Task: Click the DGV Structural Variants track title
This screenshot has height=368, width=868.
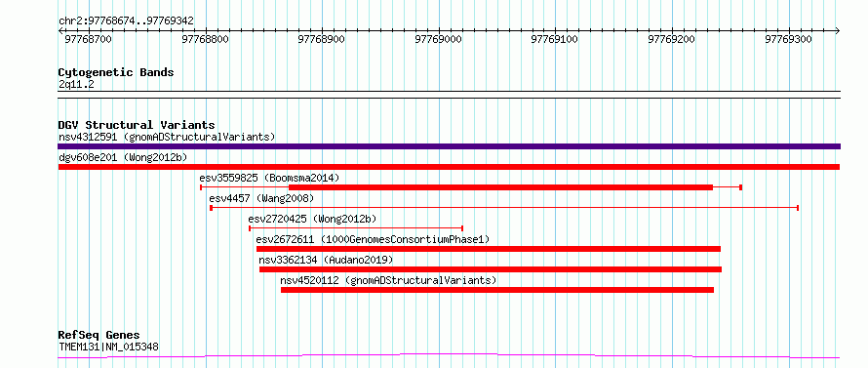Action: (x=137, y=125)
